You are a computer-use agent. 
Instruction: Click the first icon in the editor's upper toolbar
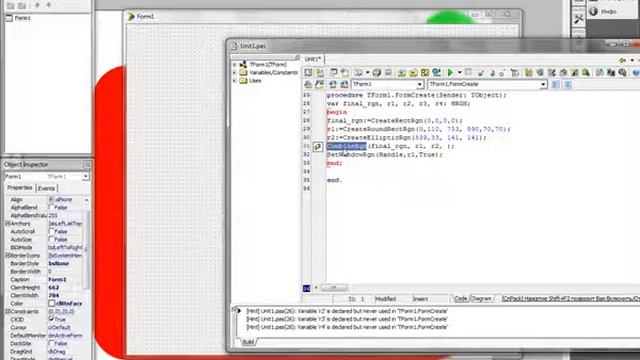(x=308, y=73)
